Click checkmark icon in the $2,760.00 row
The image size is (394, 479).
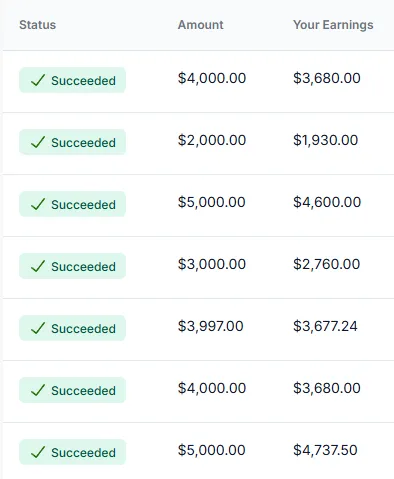pos(38,266)
